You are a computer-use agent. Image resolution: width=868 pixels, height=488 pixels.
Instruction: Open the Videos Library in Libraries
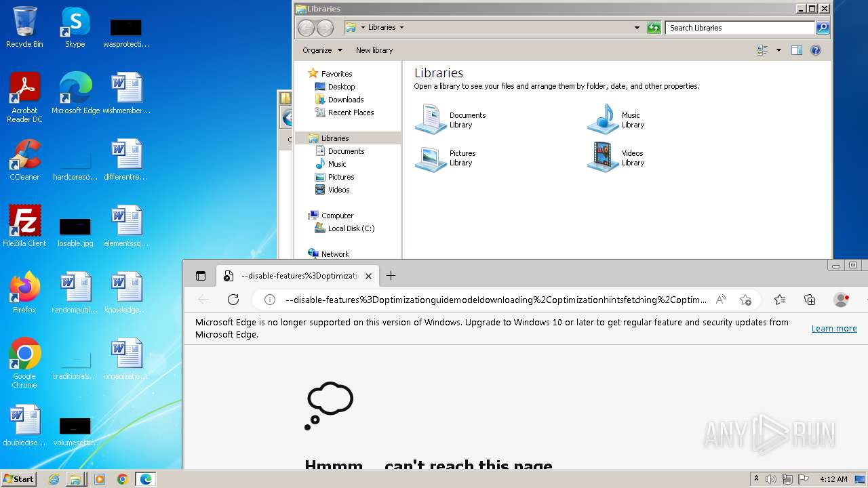pos(617,157)
